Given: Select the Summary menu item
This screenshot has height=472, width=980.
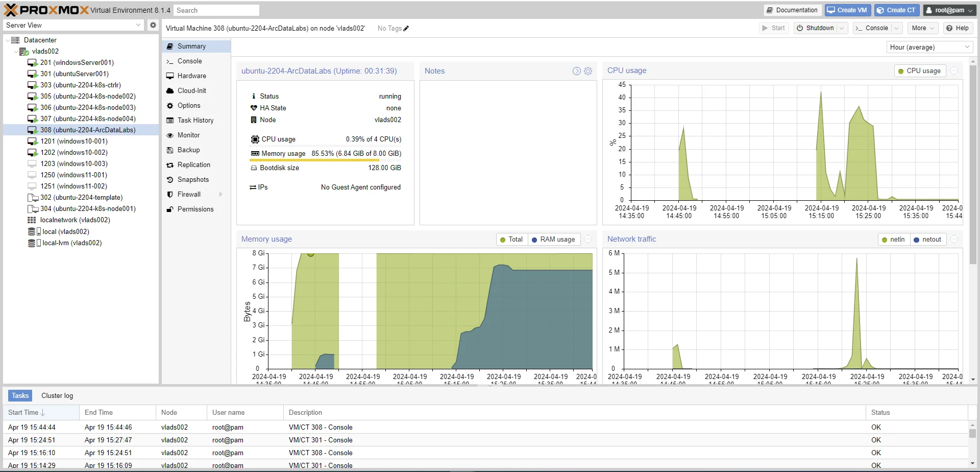Looking at the screenshot, I should coord(197,46).
